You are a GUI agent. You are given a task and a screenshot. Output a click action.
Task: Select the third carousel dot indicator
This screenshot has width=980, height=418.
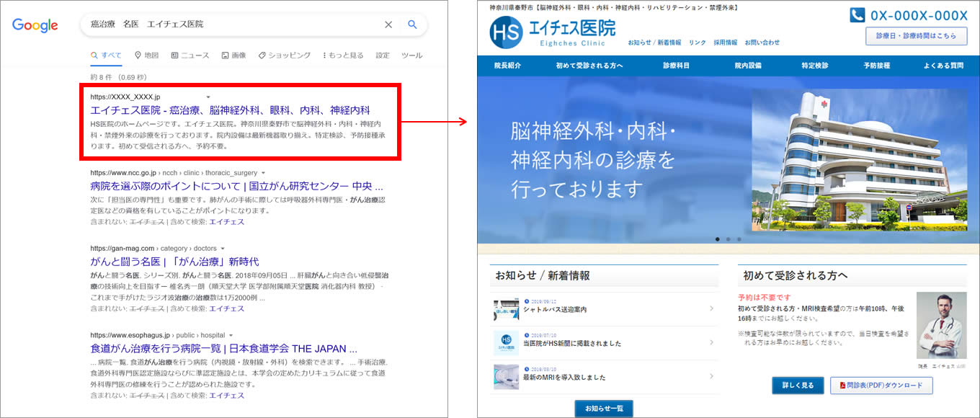coord(739,239)
